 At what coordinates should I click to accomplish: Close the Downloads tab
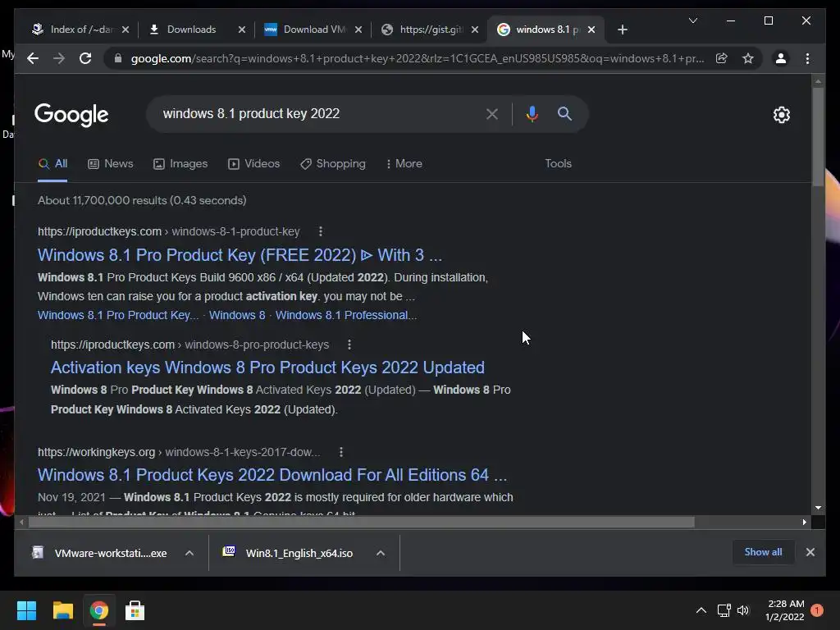pyautogui.click(x=242, y=30)
